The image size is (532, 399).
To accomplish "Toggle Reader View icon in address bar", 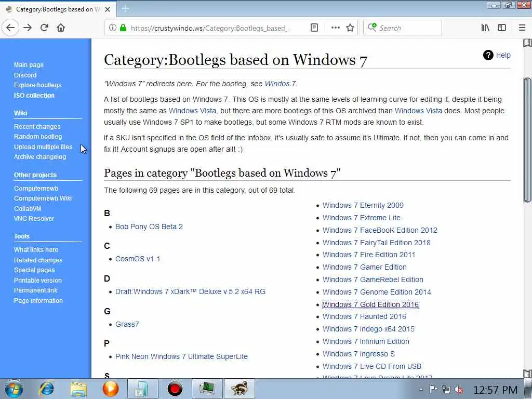I will 314,28.
